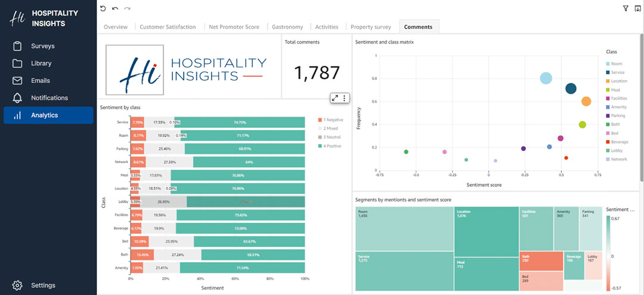The height and width of the screenshot is (295, 644).
Task: Click the Location tile in the treemap
Action: click(x=485, y=232)
